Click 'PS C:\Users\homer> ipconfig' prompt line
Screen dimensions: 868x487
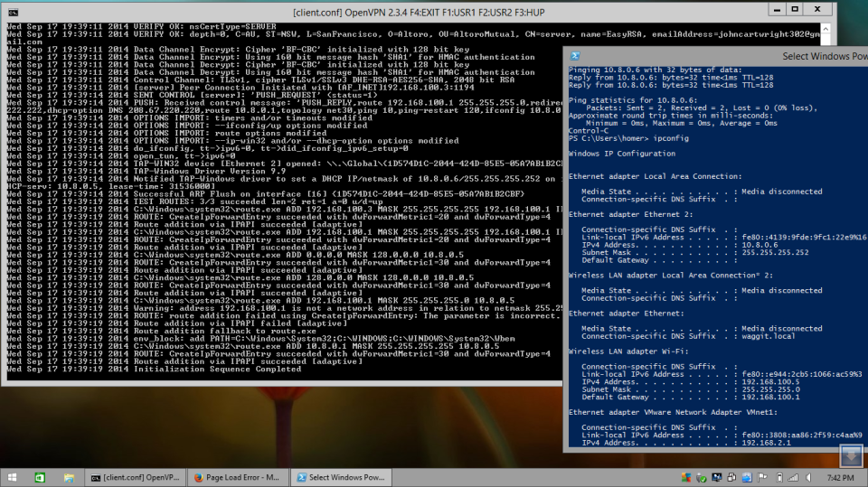click(629, 138)
